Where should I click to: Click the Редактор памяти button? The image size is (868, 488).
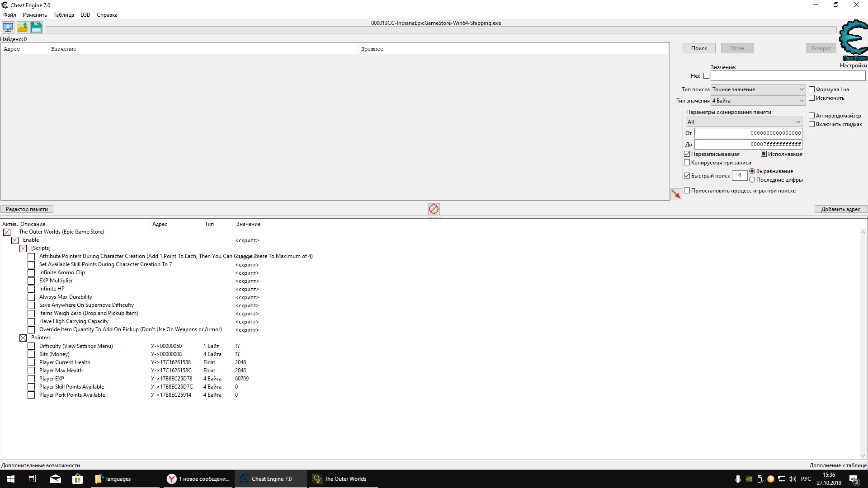[27, 209]
